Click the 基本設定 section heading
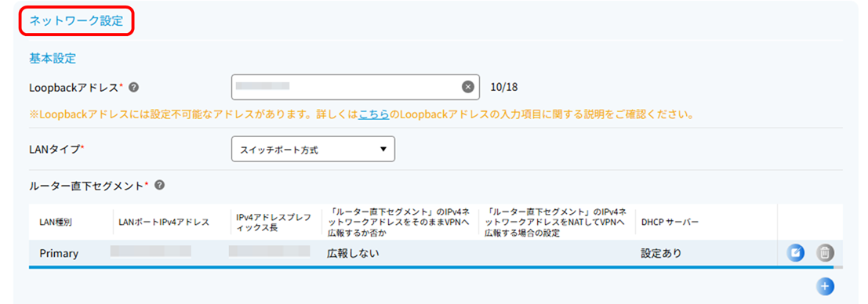 pos(52,57)
